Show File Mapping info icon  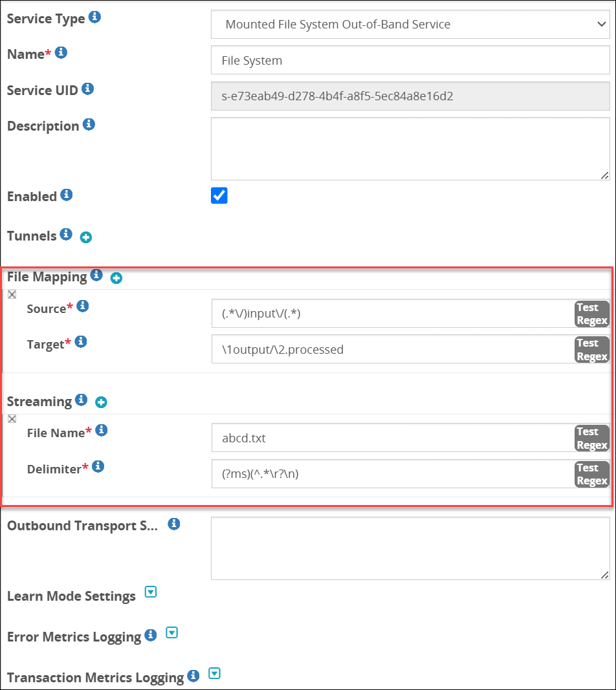pos(96,275)
